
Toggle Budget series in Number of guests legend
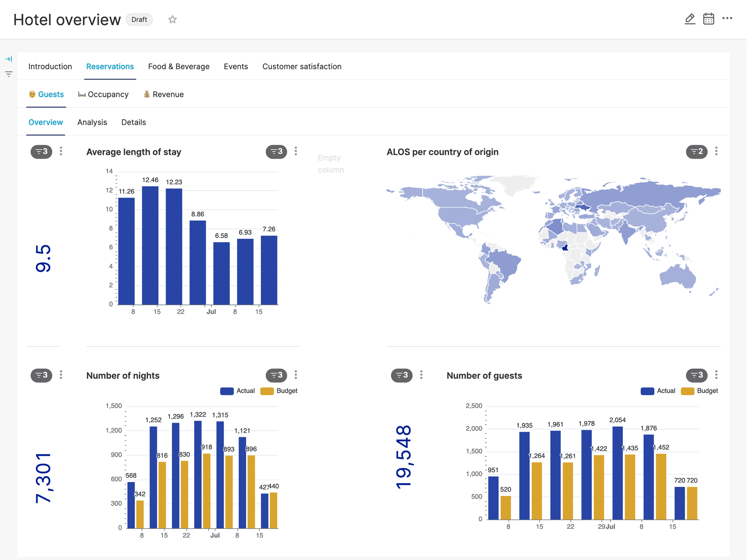coord(707,391)
